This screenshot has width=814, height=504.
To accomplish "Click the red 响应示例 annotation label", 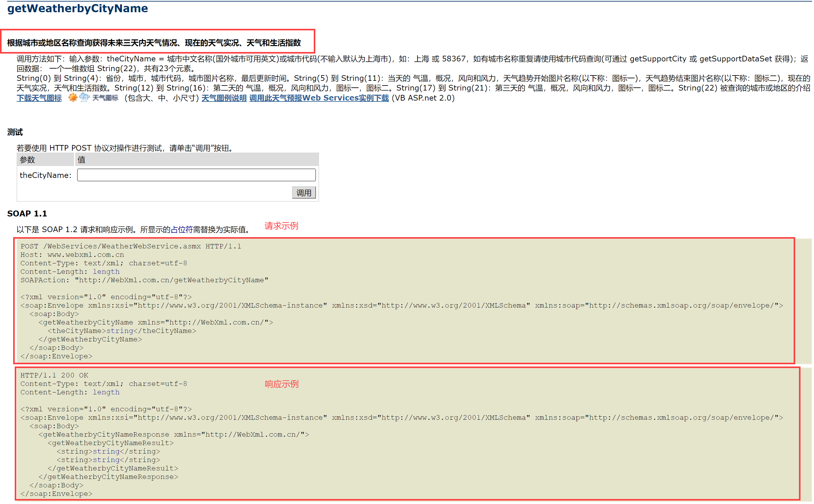I will [281, 384].
